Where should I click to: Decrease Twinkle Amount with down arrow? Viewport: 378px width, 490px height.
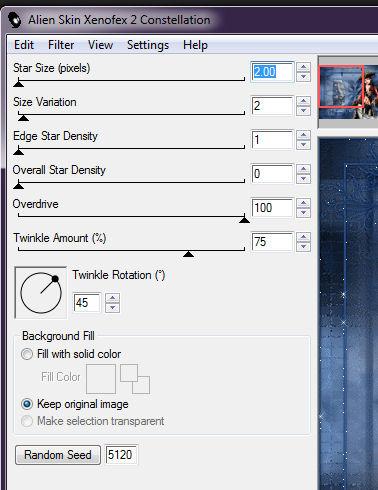(x=303, y=247)
